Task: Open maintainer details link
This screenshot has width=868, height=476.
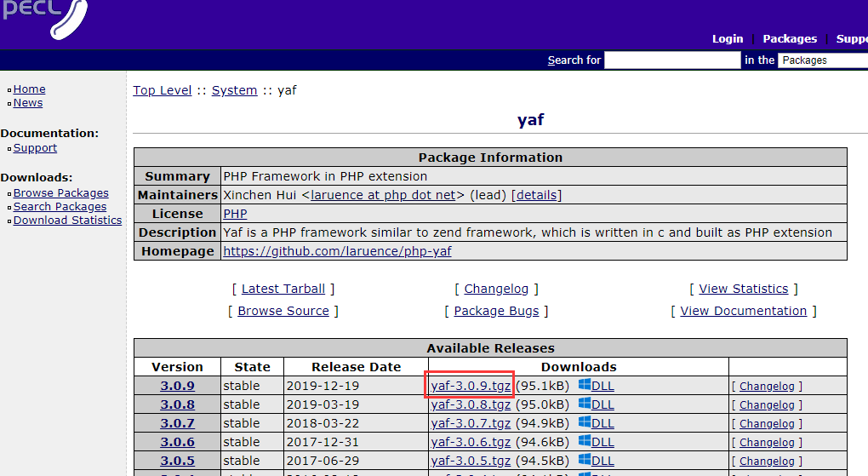Action: tap(536, 195)
